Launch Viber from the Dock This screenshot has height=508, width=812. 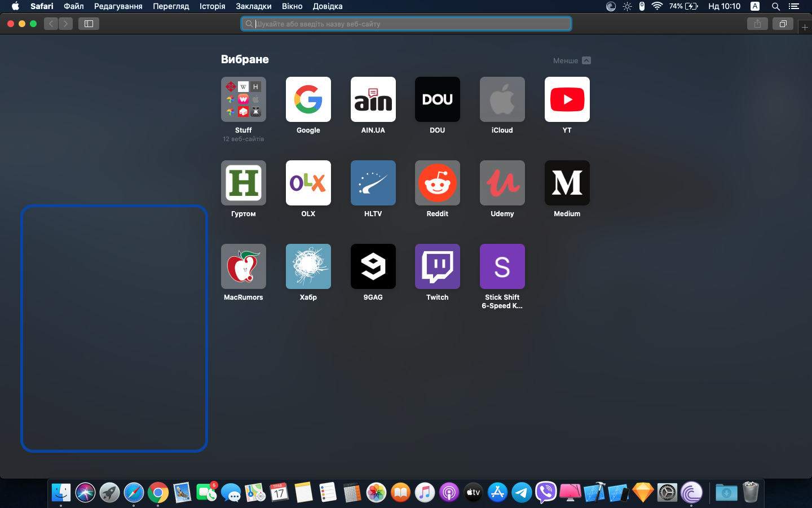[546, 493]
